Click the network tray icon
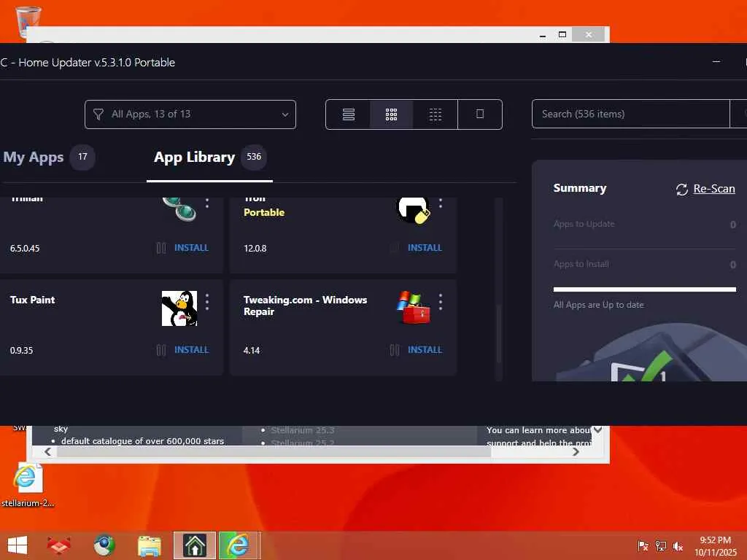747x560 pixels. pos(660,546)
